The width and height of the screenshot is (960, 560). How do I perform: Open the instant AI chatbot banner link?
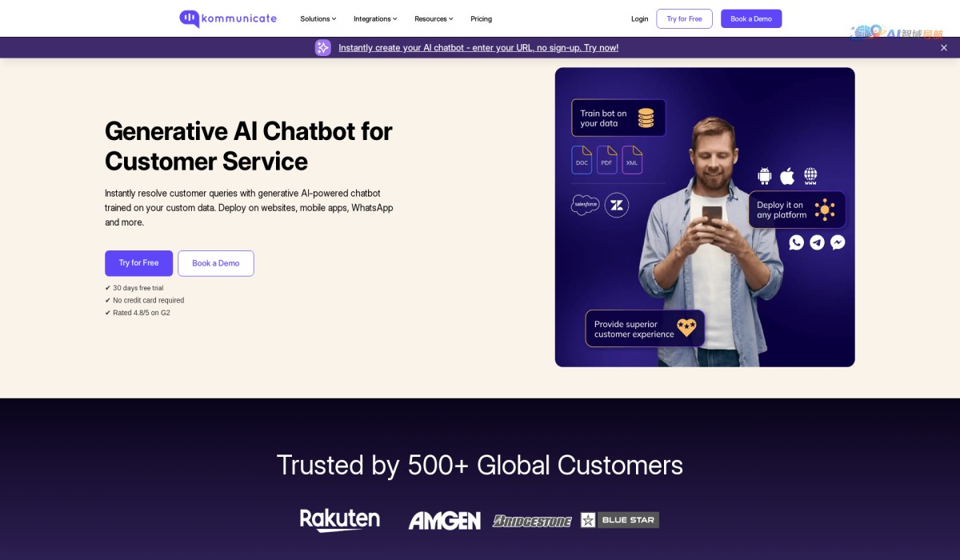tap(478, 48)
